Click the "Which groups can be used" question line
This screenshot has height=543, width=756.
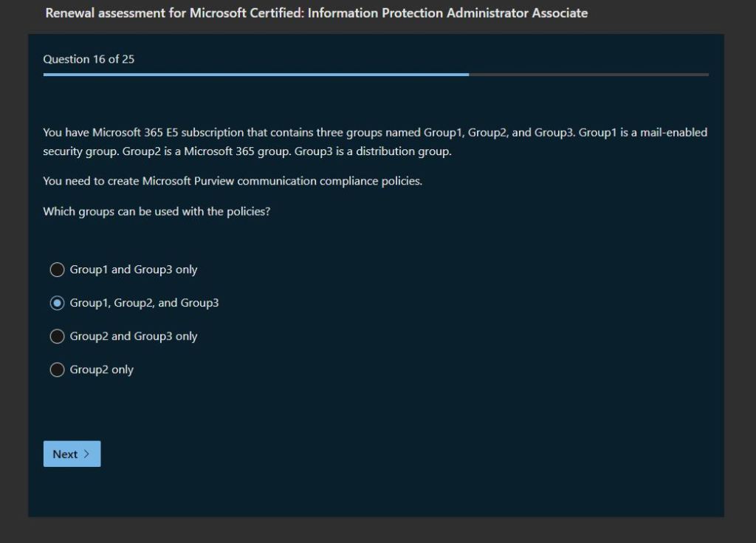(157, 211)
